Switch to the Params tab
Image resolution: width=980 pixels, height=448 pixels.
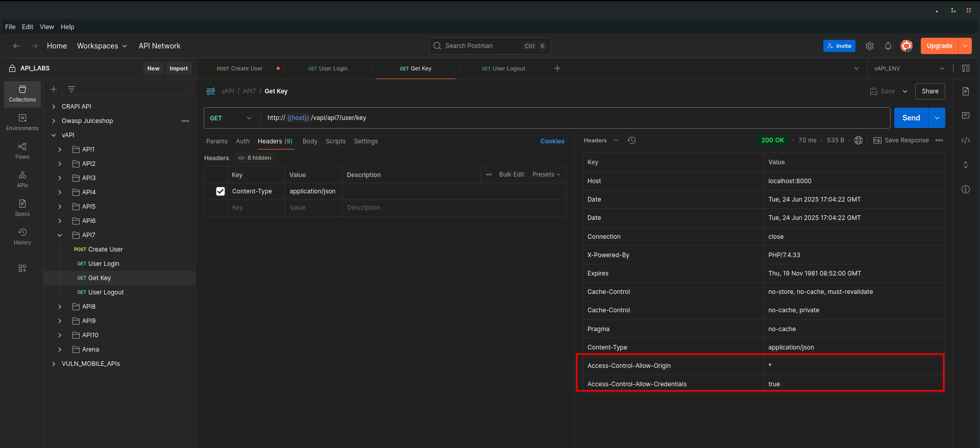click(217, 141)
